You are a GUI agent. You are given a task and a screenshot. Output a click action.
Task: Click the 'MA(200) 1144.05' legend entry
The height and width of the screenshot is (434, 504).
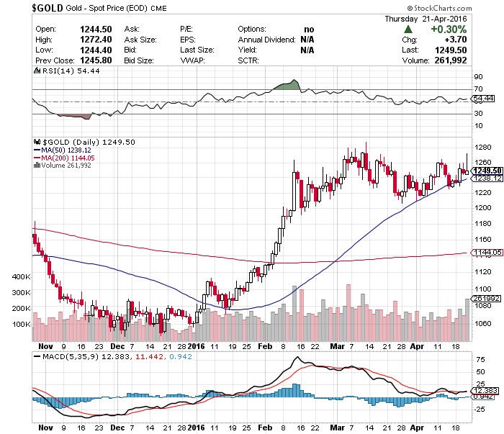coord(64,158)
